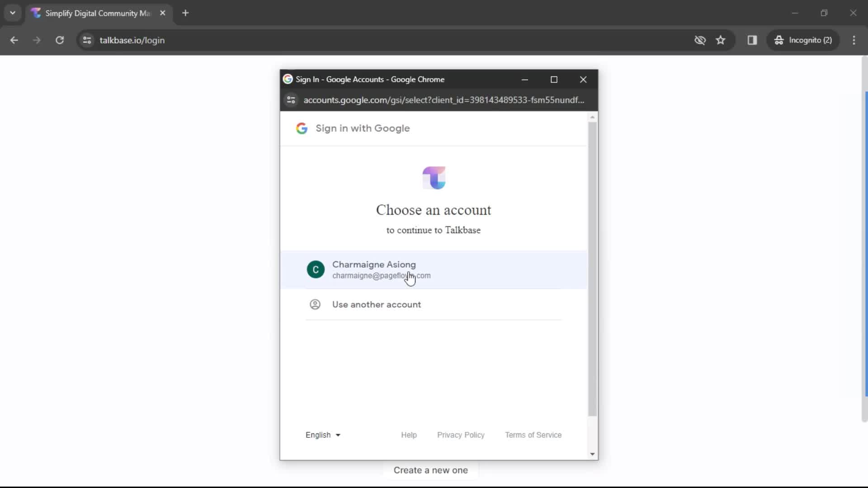Open the tab search chevron
The height and width of the screenshot is (488, 868).
(13, 13)
